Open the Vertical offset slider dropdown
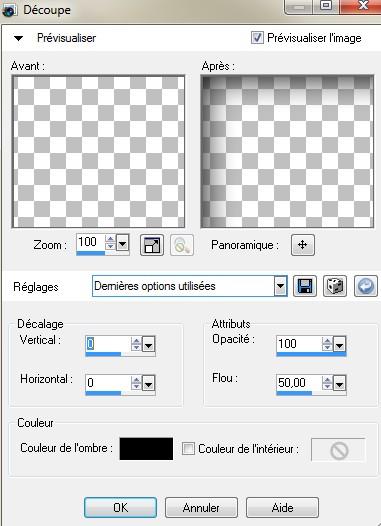Screen dimensions: 381x526 coord(149,344)
